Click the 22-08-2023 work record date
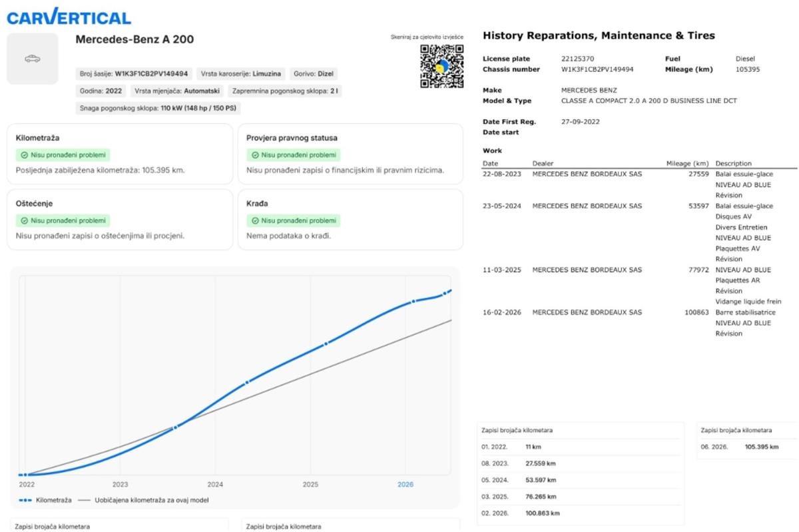Viewport: 799px width, 532px height. coord(502,174)
